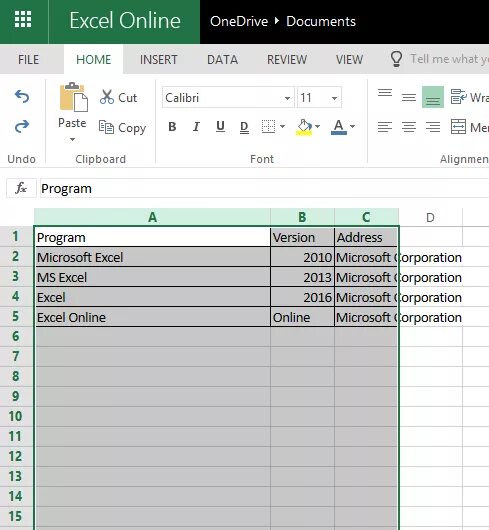The height and width of the screenshot is (530, 489).
Task: Switch to the INSERT tab
Action: click(x=158, y=59)
